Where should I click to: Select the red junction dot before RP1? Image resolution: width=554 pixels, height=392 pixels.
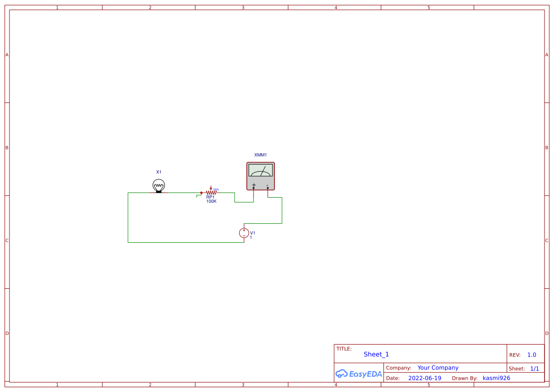click(x=201, y=192)
